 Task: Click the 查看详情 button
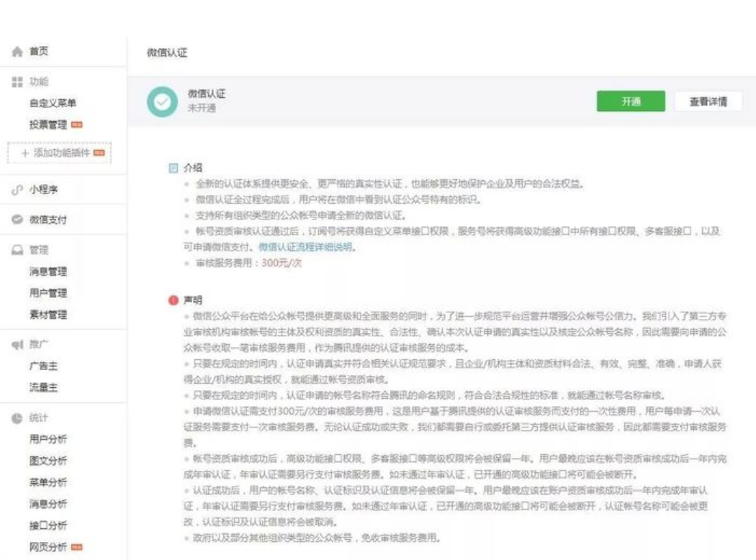708,101
